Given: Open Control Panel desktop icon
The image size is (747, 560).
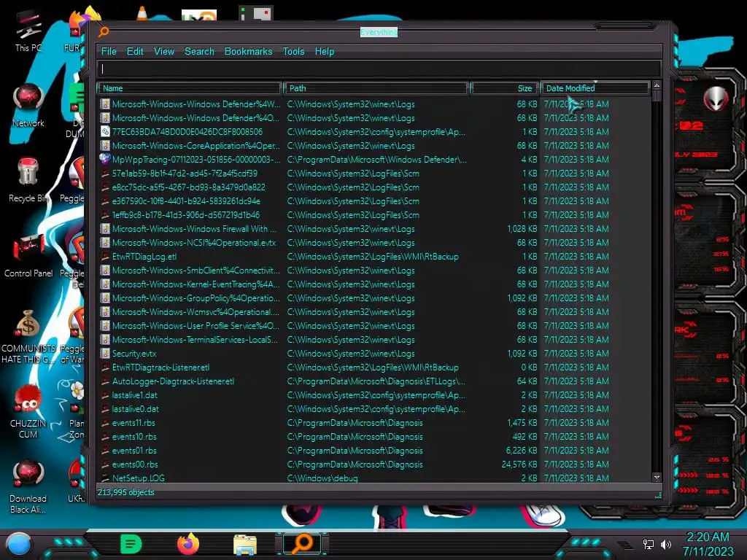Looking at the screenshot, I should [28, 255].
